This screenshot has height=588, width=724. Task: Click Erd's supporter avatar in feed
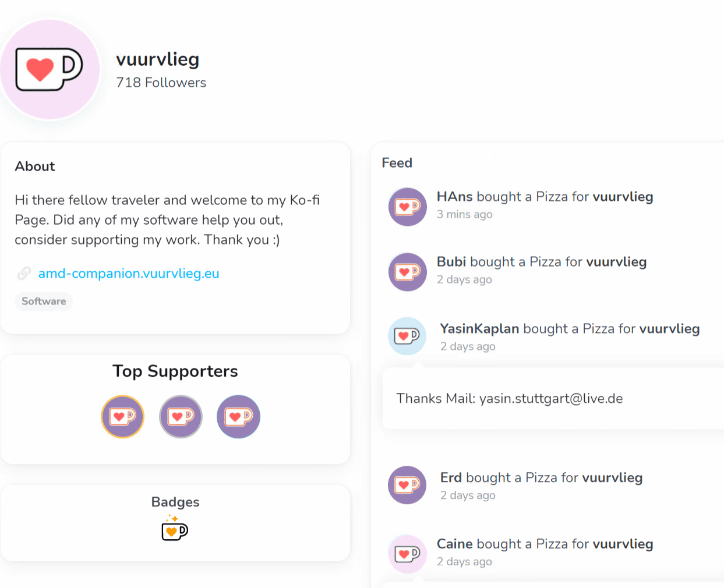407,485
